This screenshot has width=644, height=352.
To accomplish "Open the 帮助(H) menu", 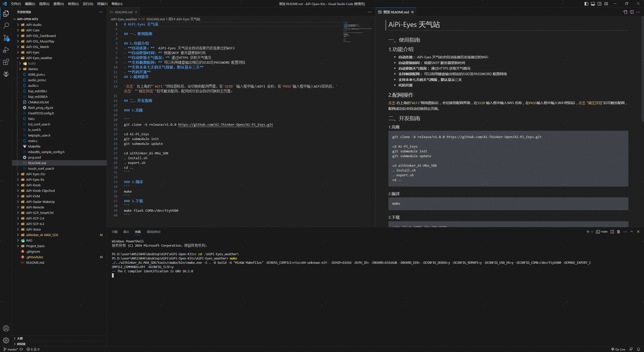I will [117, 4].
